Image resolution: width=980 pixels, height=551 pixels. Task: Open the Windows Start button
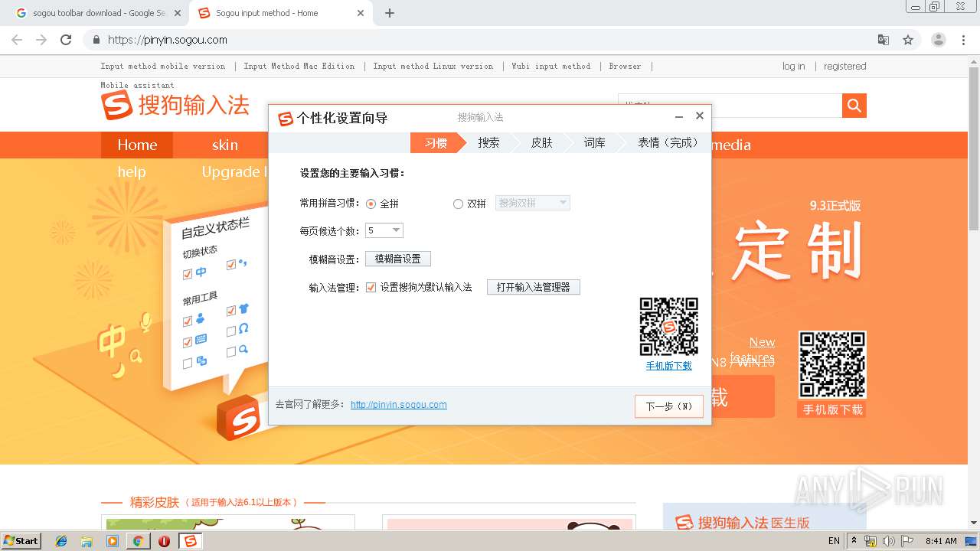(x=21, y=541)
